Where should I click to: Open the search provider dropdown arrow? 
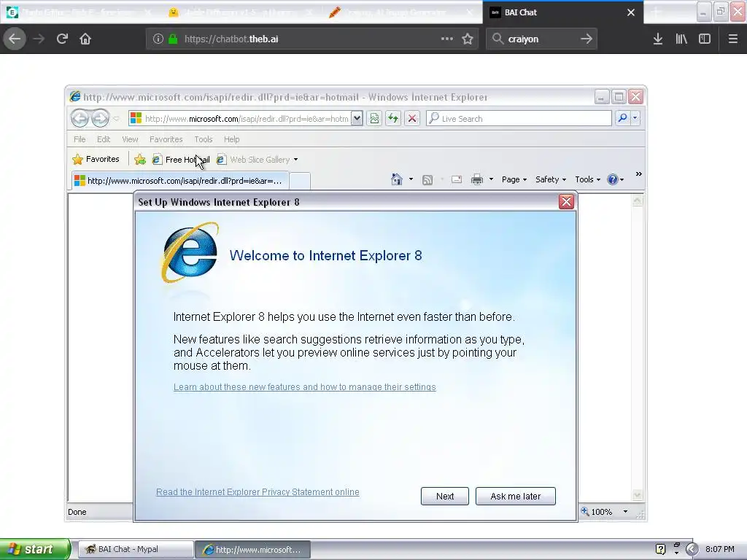coord(635,118)
